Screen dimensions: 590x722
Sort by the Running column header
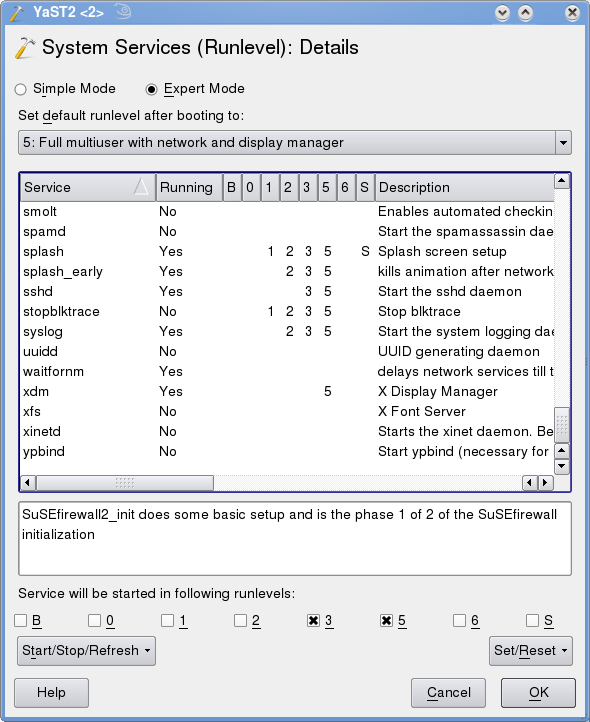[x=189, y=187]
